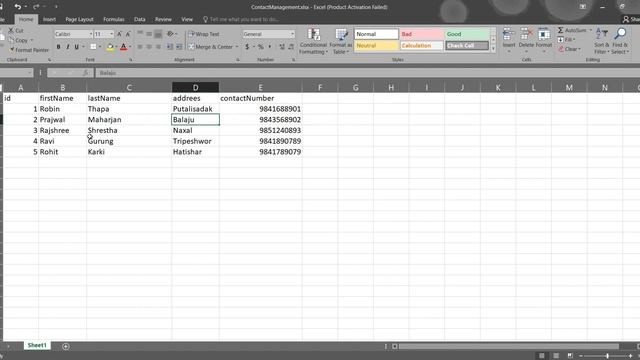This screenshot has height=360, width=640.
Task: Activate the Format Painter brush
Action: click(12, 50)
